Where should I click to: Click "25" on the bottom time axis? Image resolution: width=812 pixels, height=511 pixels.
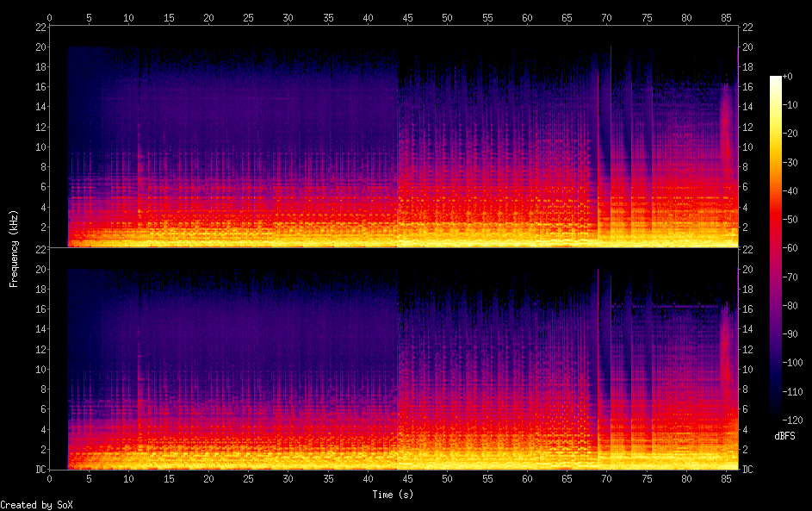248,479
